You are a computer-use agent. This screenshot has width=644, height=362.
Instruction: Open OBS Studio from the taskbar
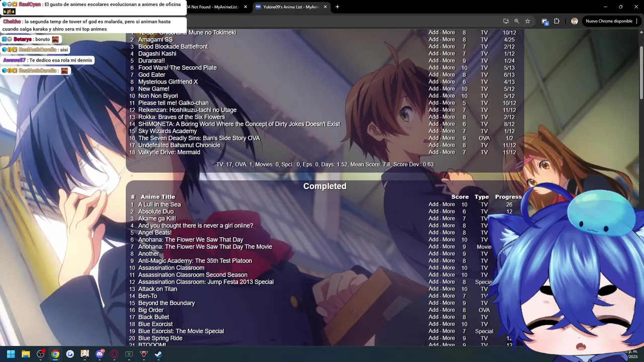tap(41, 354)
